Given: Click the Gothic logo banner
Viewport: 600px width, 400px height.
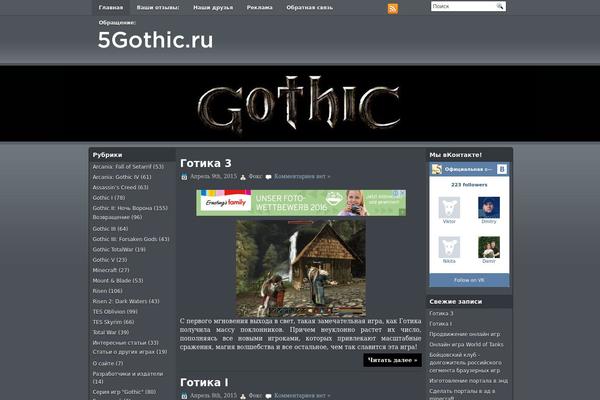Looking at the screenshot, I should (x=299, y=104).
